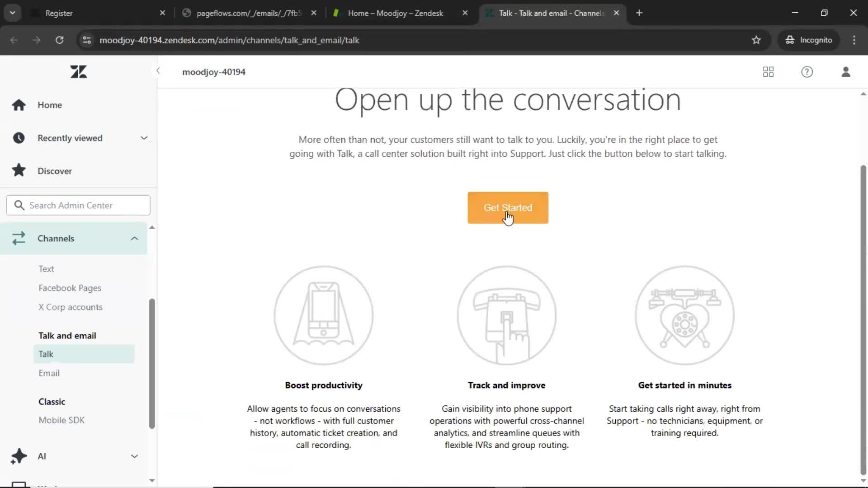The image size is (868, 488).
Task: Click the Incognito indicator button
Action: [x=808, y=40]
